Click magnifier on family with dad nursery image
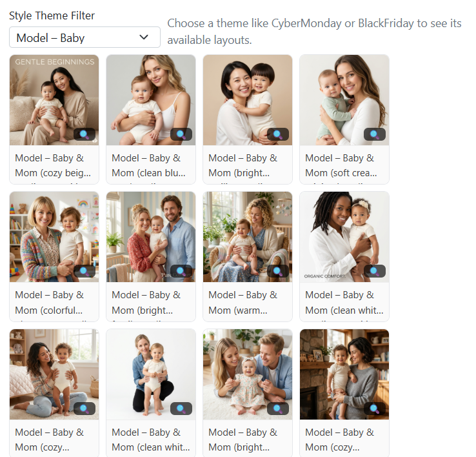 point(181,271)
